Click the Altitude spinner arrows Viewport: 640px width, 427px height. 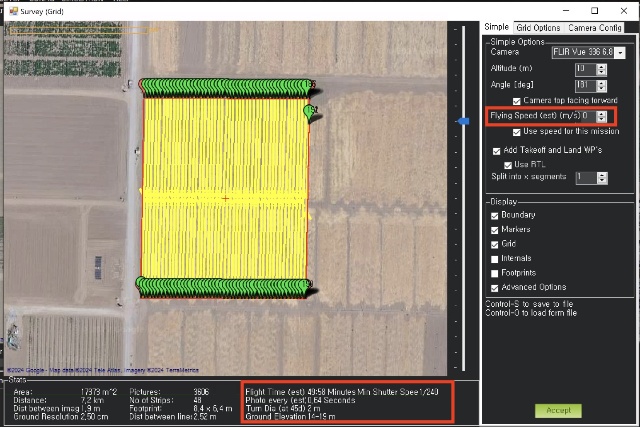click(x=601, y=68)
